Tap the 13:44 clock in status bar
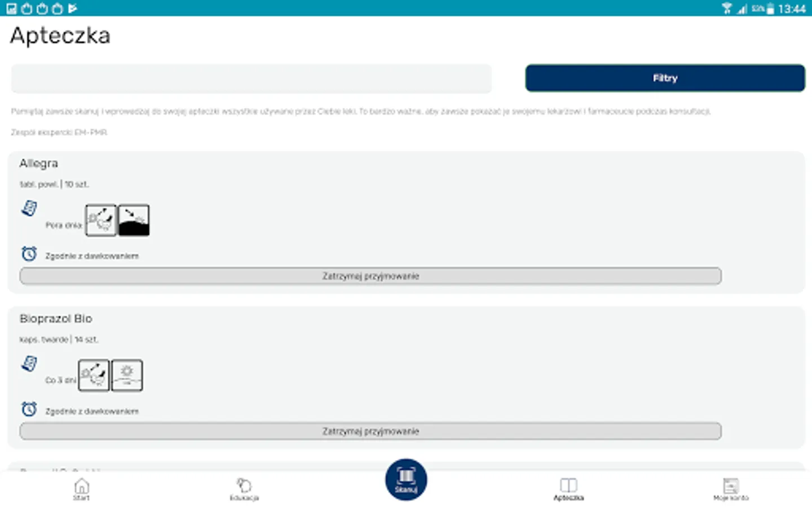This screenshot has height=508, width=812. (792, 8)
